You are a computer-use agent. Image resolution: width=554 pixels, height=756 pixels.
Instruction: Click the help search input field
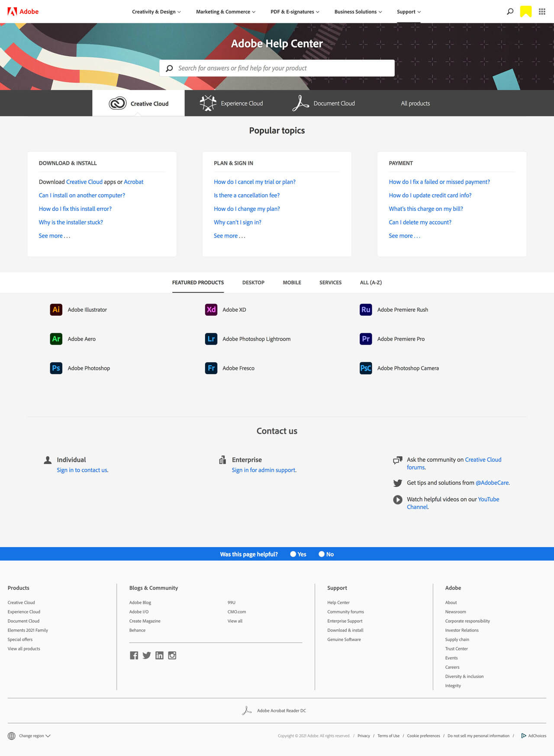click(x=277, y=68)
